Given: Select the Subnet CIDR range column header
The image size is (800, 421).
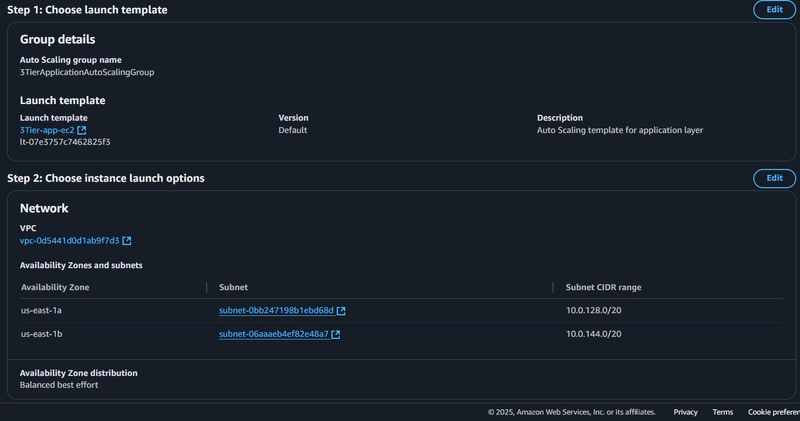Looking at the screenshot, I should (604, 287).
